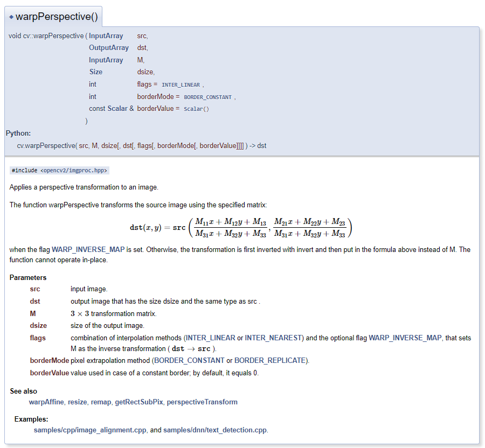Click the dsize parameter name in parameters list
This screenshot has height=448, width=485.
(x=38, y=325)
